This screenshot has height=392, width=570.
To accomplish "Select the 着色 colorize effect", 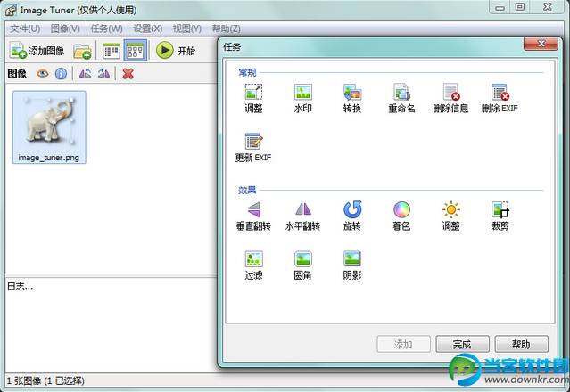I will point(401,216).
